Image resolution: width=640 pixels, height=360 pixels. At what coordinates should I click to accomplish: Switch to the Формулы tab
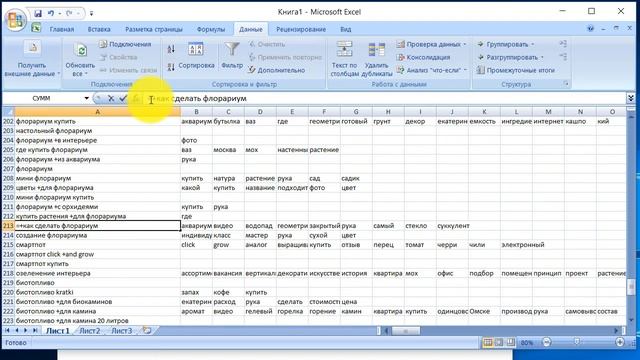tap(211, 29)
